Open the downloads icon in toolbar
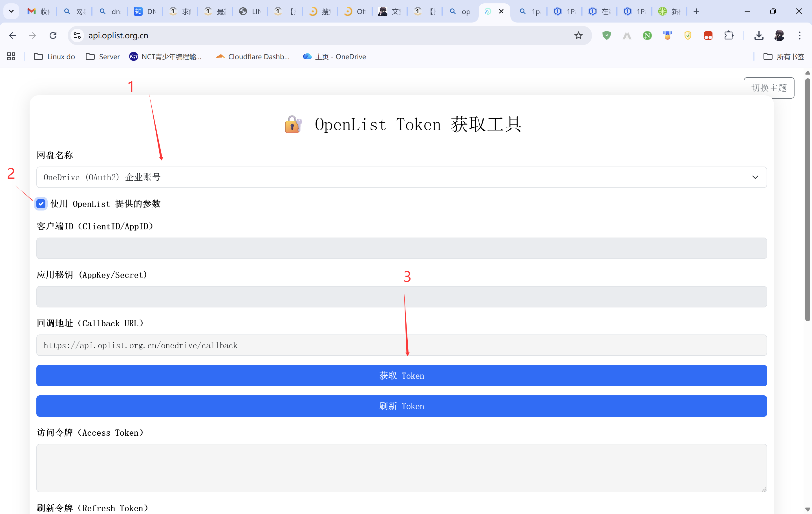Viewport: 812px width, 514px height. coord(759,36)
